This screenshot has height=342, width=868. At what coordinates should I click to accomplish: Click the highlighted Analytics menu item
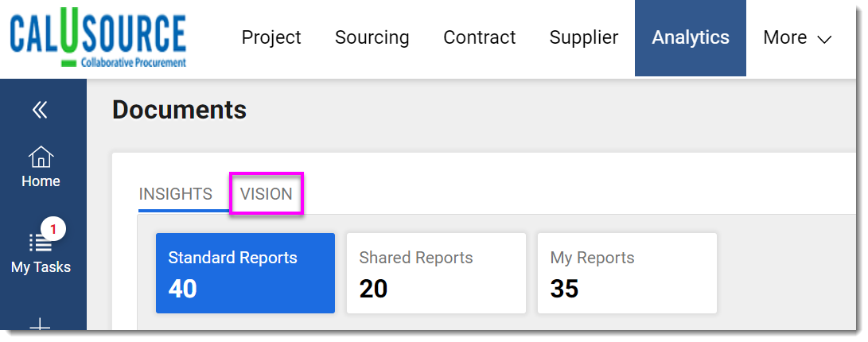[x=691, y=37]
